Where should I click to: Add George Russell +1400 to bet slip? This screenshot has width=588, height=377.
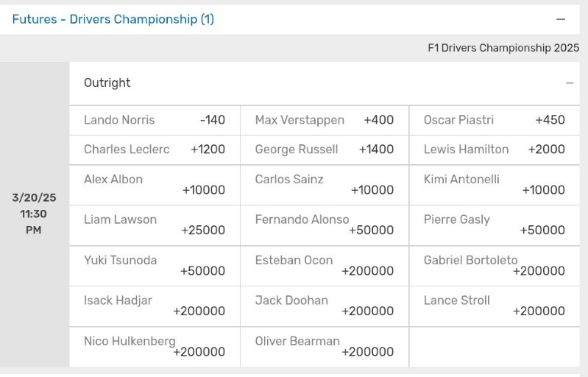tap(325, 149)
